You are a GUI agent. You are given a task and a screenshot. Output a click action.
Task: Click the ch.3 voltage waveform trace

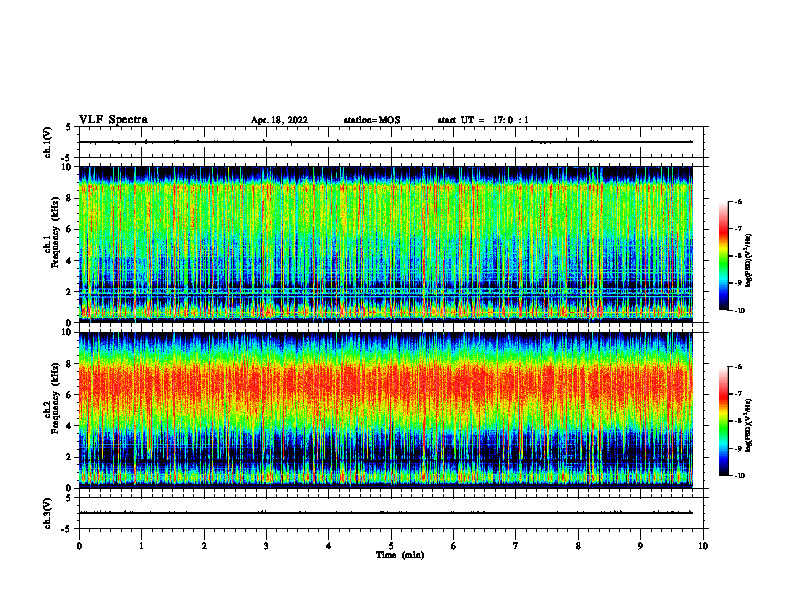pyautogui.click(x=386, y=513)
